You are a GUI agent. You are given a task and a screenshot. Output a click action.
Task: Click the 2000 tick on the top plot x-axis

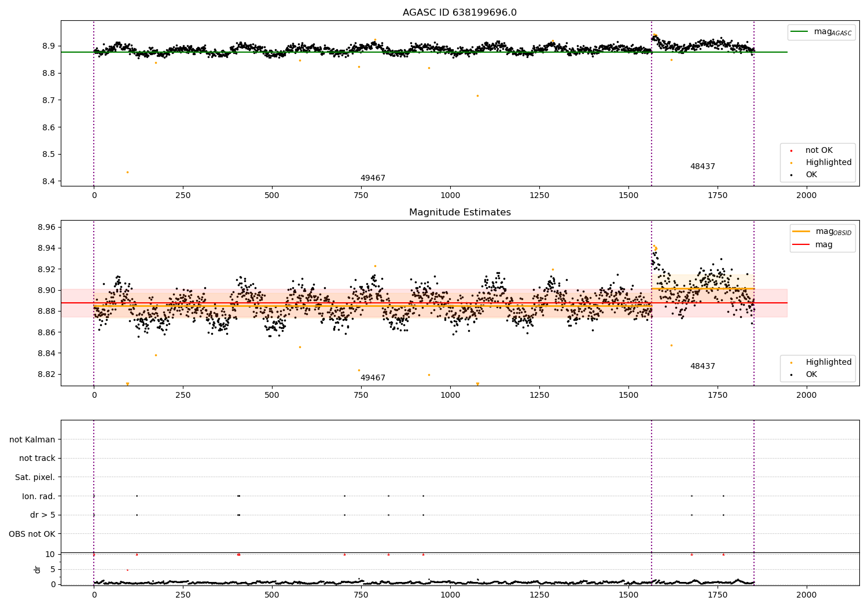pyautogui.click(x=807, y=196)
